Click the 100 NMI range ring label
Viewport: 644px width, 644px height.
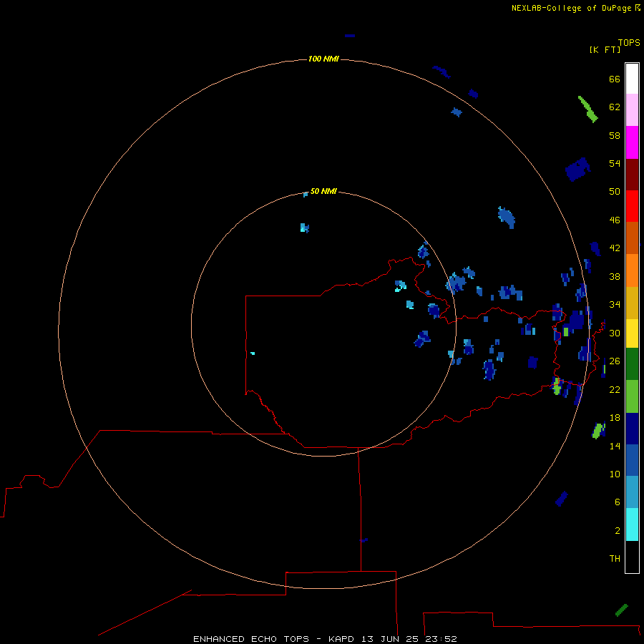pos(323,59)
